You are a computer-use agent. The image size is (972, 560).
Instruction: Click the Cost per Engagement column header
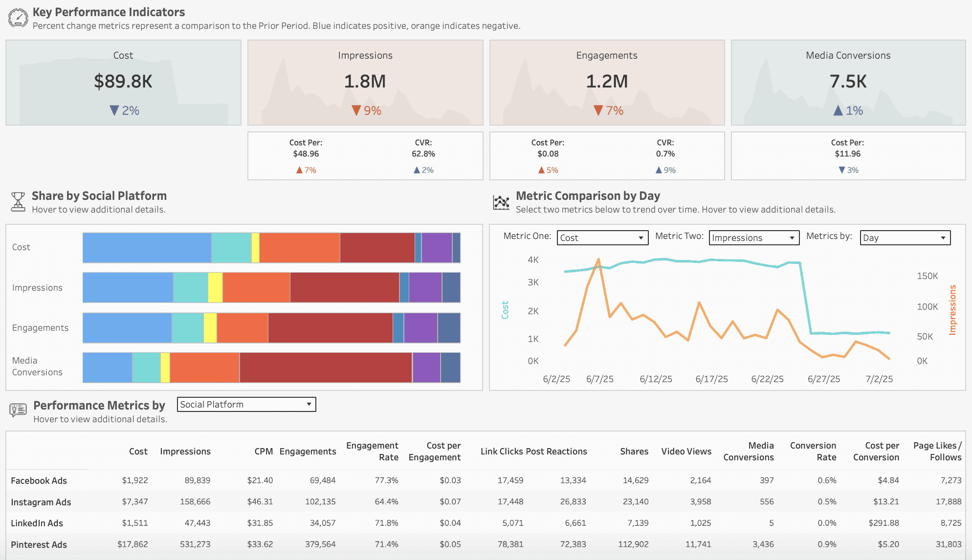tap(435, 452)
